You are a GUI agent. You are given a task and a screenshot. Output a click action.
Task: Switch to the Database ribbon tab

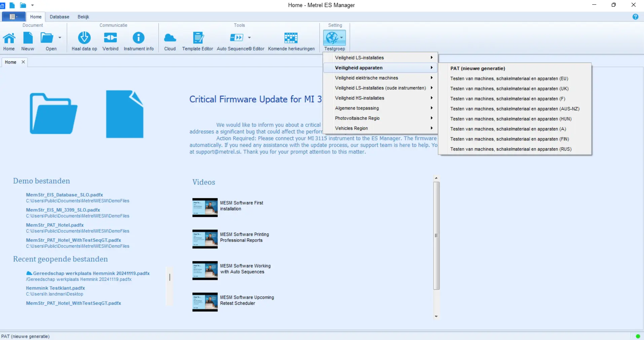click(x=60, y=17)
